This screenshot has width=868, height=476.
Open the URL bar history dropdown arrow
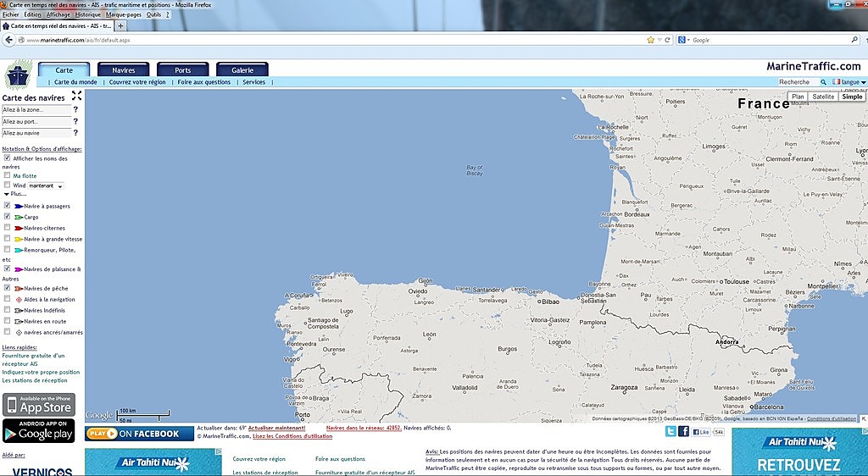659,40
